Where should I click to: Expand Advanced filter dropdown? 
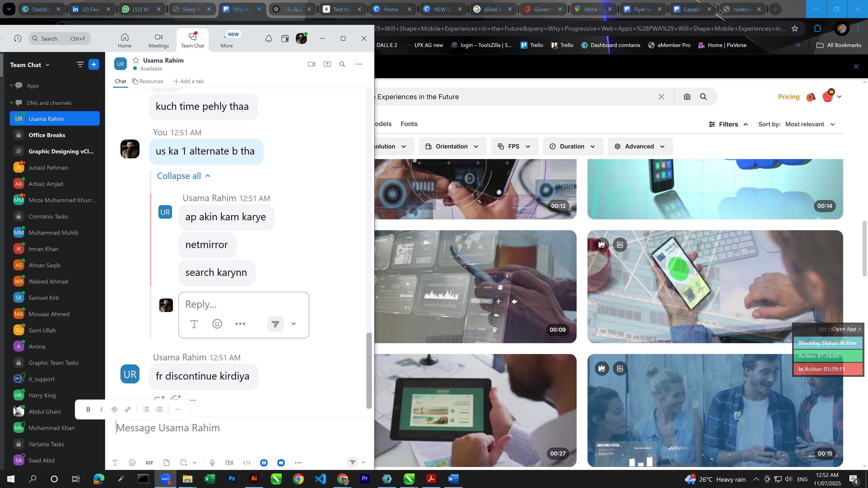(x=640, y=146)
